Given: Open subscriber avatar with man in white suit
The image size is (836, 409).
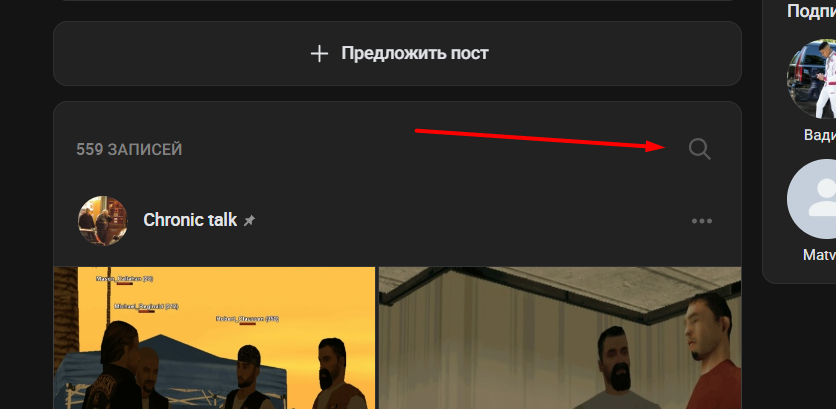Looking at the screenshot, I should 811,78.
